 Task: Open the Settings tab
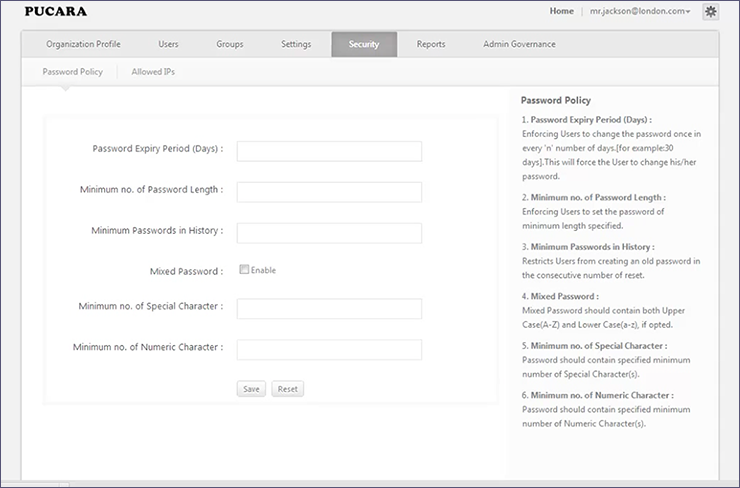[296, 44]
